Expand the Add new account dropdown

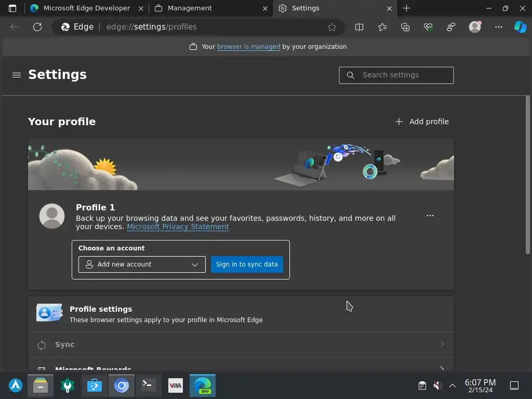[142, 264]
